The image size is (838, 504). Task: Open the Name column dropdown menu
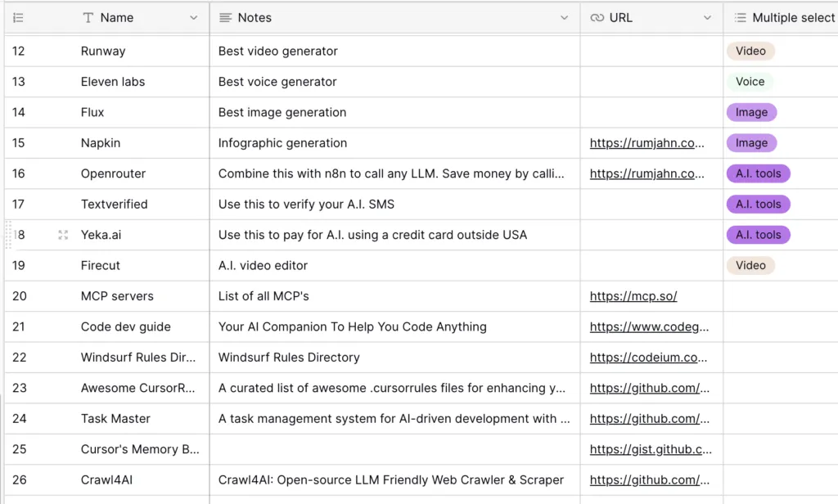coord(193,17)
